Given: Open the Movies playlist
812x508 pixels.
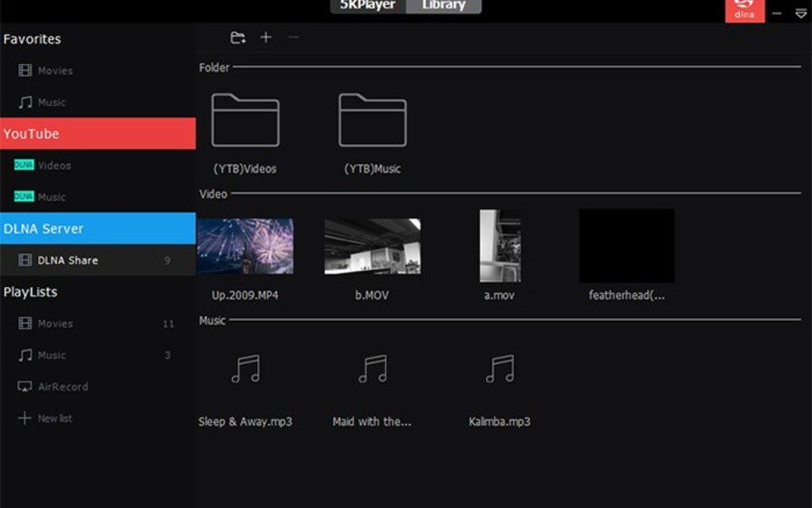Looking at the screenshot, I should 55,323.
